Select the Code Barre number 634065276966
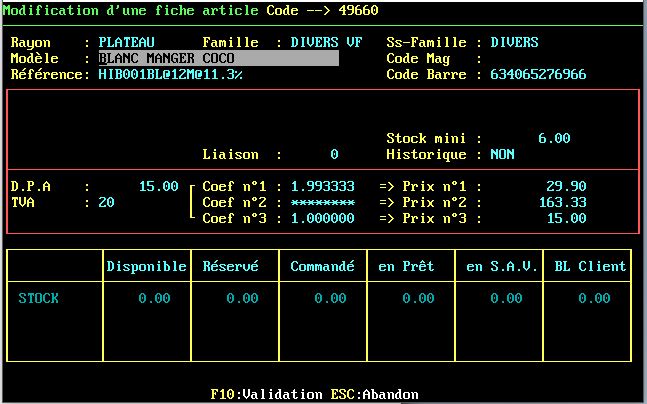This screenshot has width=647, height=404. [x=538, y=75]
